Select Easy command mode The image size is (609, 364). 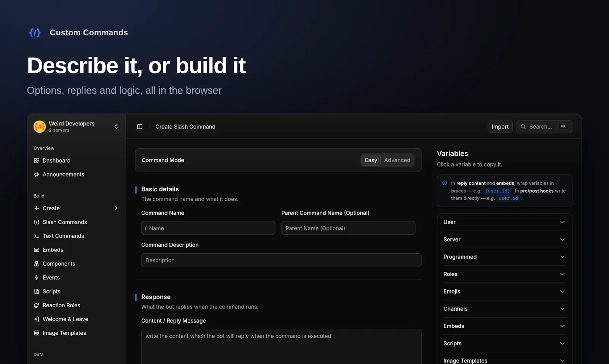[x=371, y=160]
